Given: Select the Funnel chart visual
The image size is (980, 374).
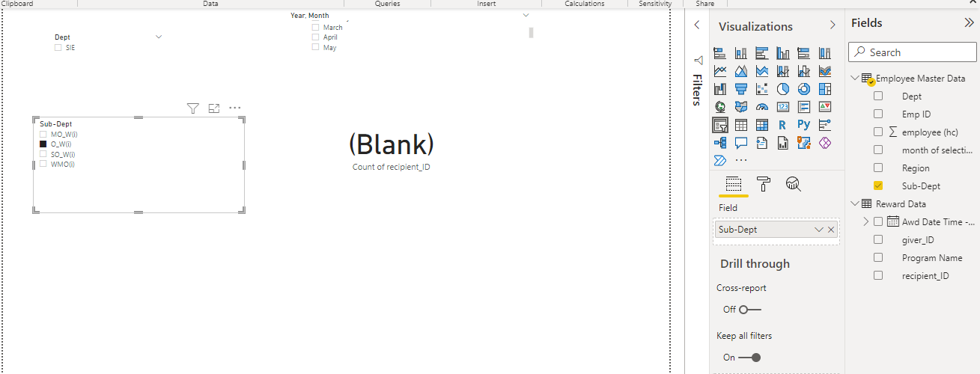Looking at the screenshot, I should (x=741, y=89).
